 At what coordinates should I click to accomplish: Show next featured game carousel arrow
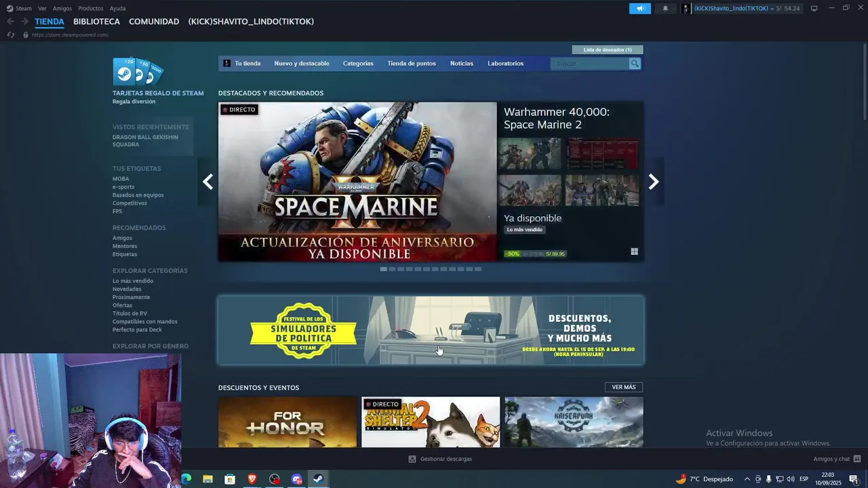coord(654,182)
